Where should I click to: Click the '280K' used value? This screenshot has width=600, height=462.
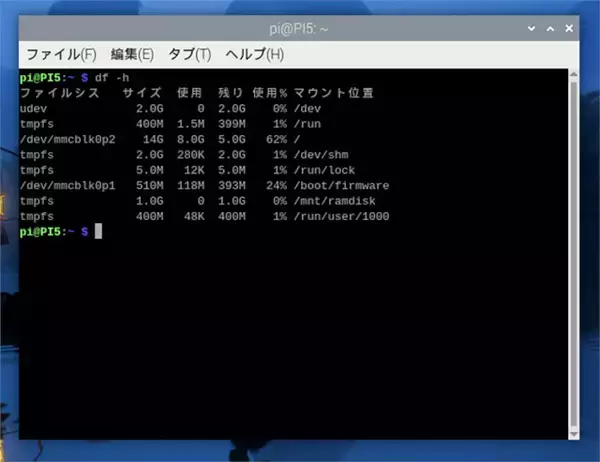click(x=191, y=155)
